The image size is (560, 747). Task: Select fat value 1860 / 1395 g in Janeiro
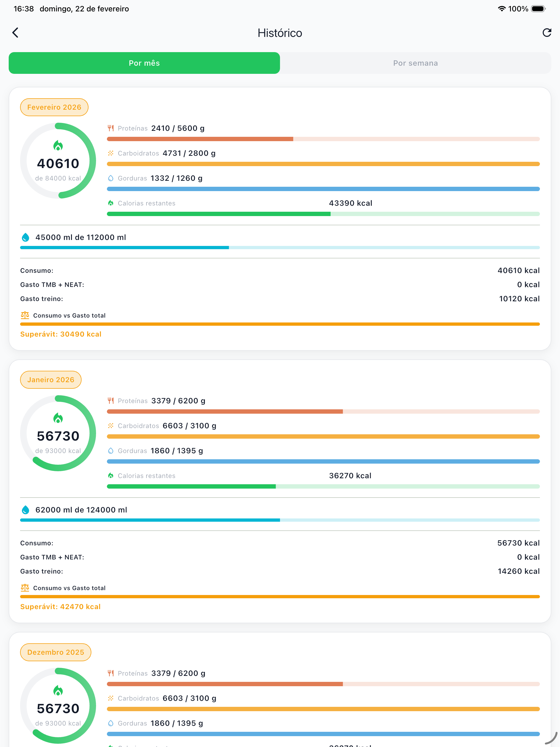pyautogui.click(x=177, y=451)
